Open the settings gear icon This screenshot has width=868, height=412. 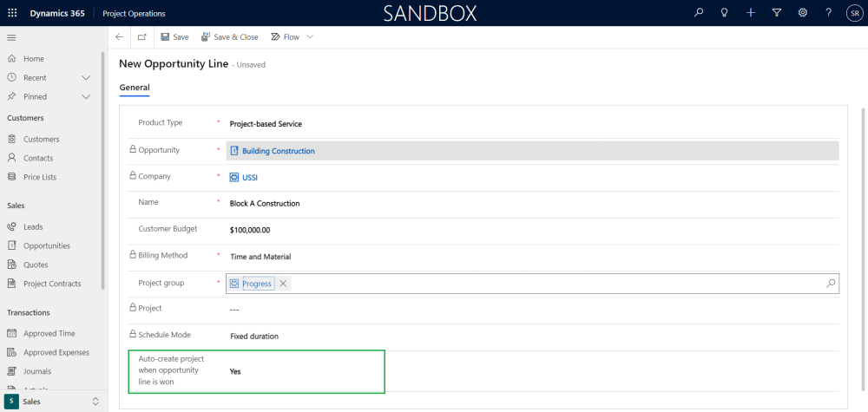point(803,13)
